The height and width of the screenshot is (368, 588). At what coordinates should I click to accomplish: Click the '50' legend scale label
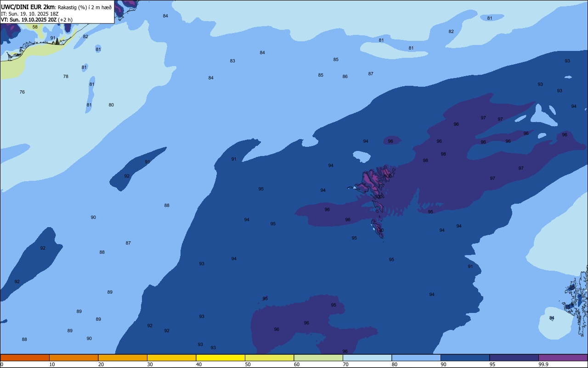point(248,364)
